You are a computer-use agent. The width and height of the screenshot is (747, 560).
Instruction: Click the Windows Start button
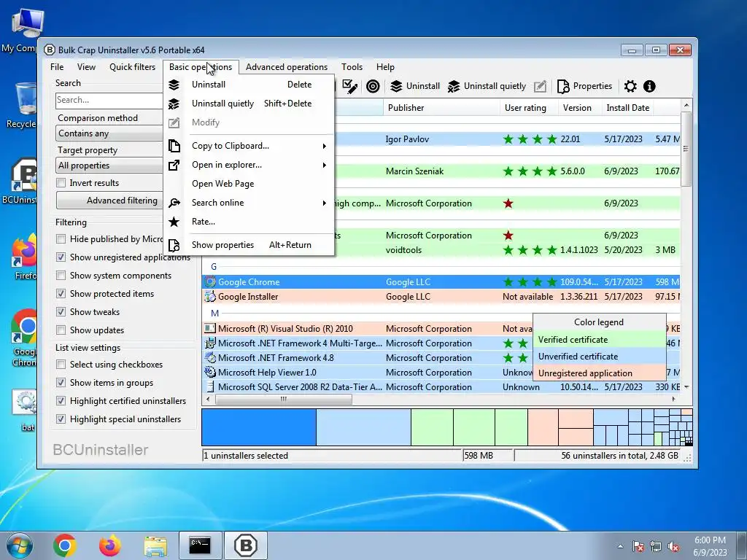[19, 545]
